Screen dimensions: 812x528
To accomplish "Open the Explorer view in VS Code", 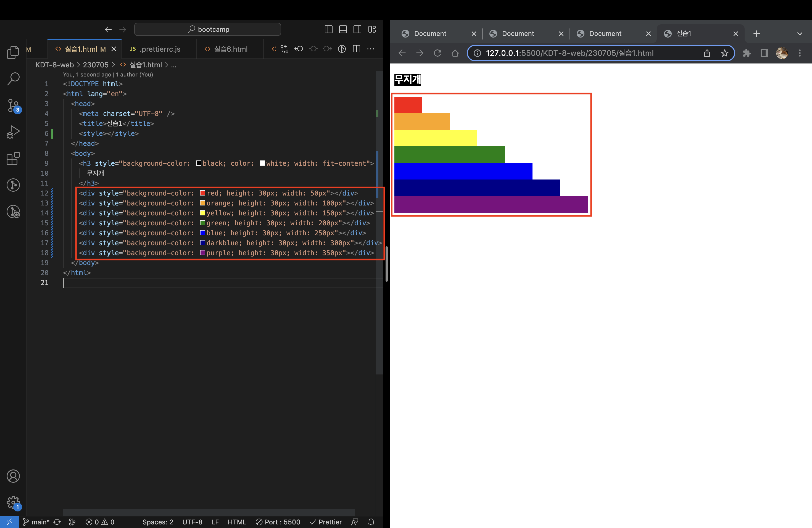I will pyautogui.click(x=13, y=52).
